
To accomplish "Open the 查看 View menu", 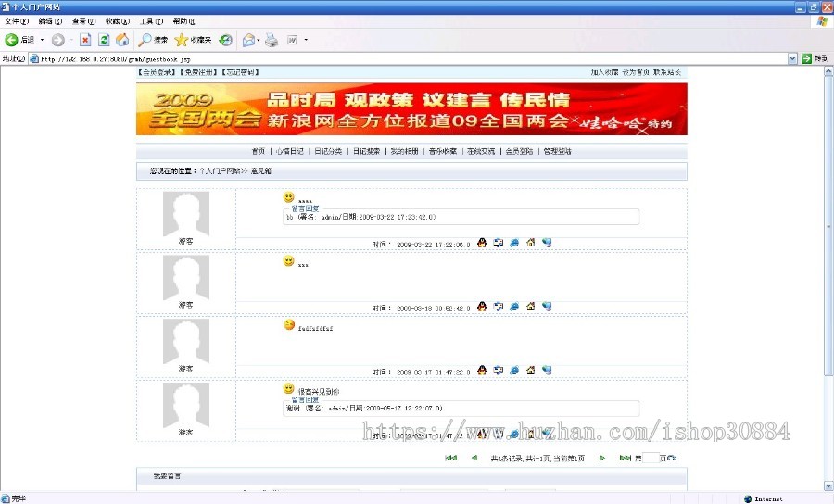I will pyautogui.click(x=83, y=21).
